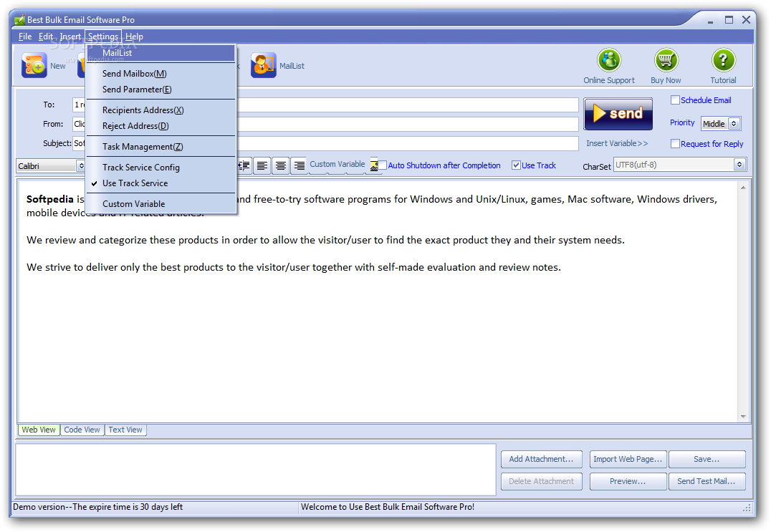Click the demo expiry status bar text

[98, 507]
